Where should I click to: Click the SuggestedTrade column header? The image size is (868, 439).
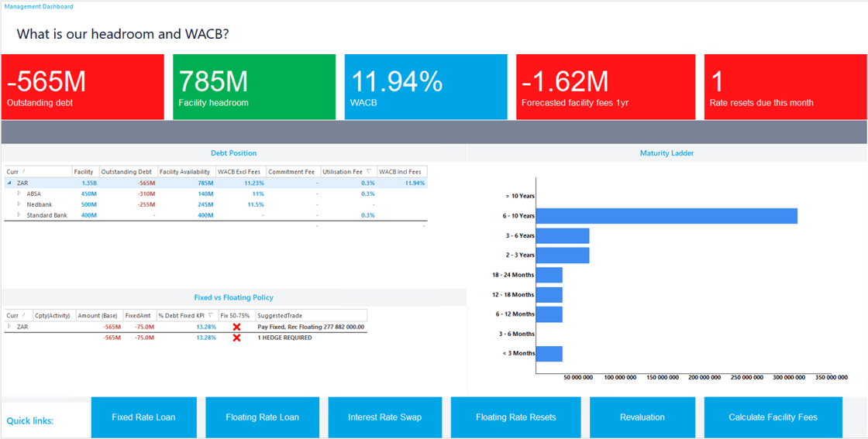(311, 315)
